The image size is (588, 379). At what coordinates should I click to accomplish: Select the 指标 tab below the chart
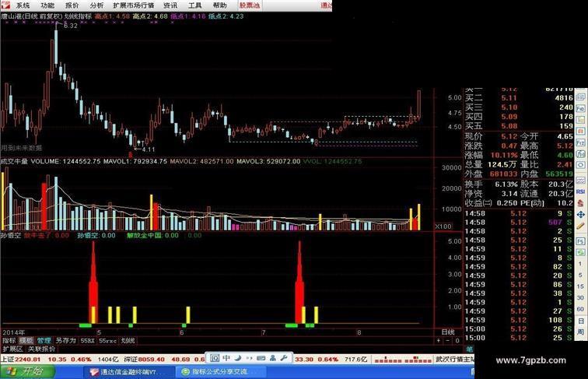9,340
